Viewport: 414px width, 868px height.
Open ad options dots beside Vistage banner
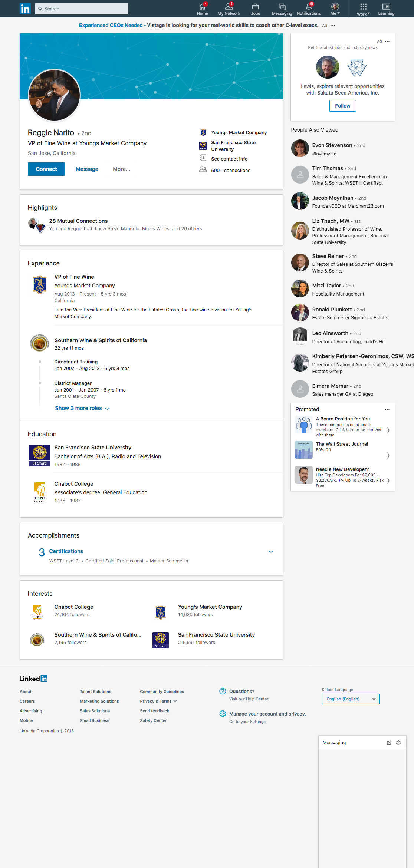[333, 25]
